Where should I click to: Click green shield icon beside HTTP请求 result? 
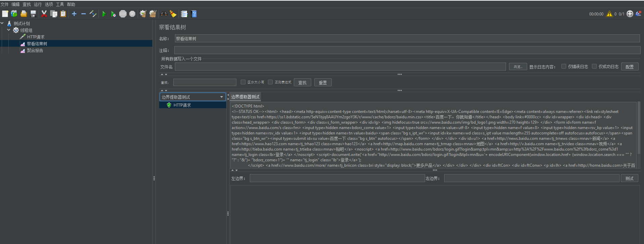pyautogui.click(x=169, y=105)
